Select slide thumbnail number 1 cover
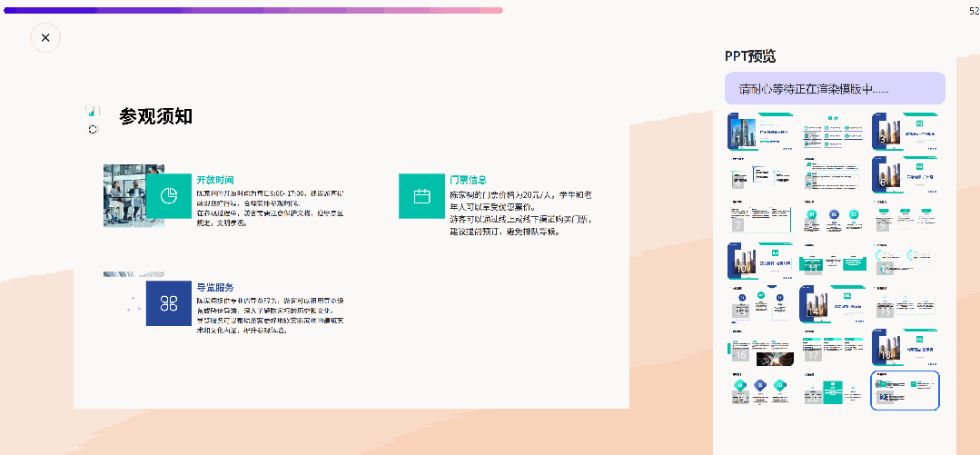 click(x=760, y=132)
